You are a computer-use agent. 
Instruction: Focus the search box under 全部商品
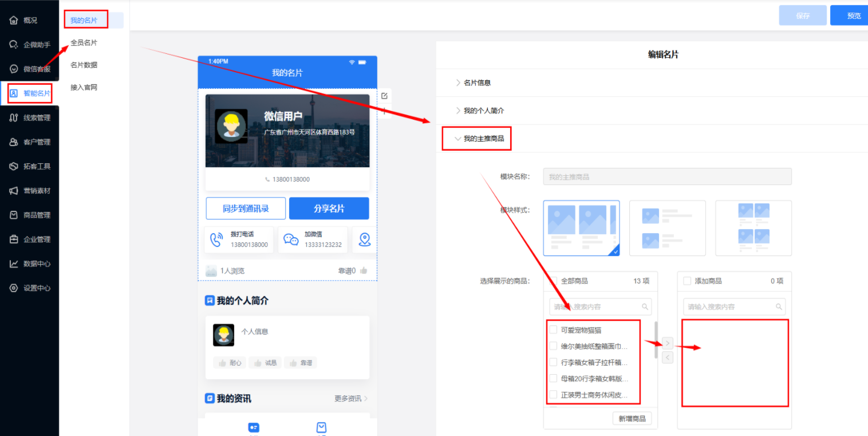coord(601,307)
